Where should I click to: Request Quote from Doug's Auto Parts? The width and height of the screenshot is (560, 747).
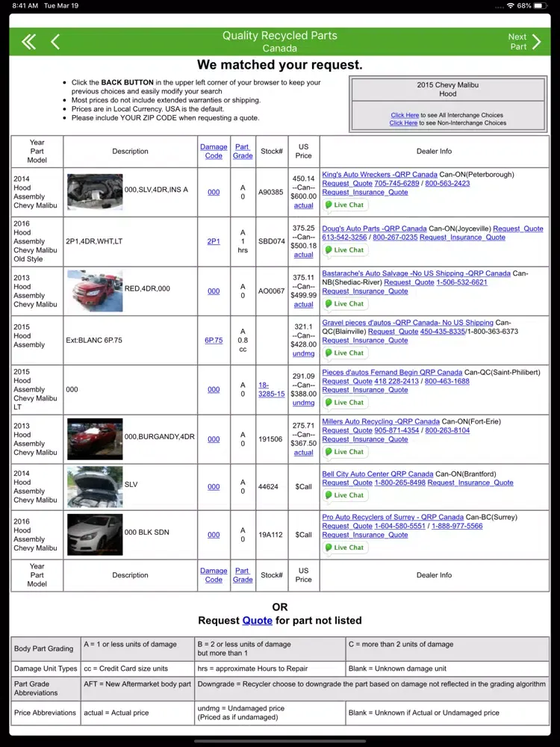(518, 228)
